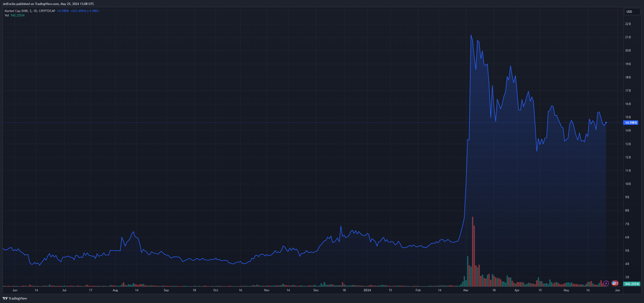This screenshot has width=644, height=303.
Task: Click the Mar label on the time axis
Action: 466,290
